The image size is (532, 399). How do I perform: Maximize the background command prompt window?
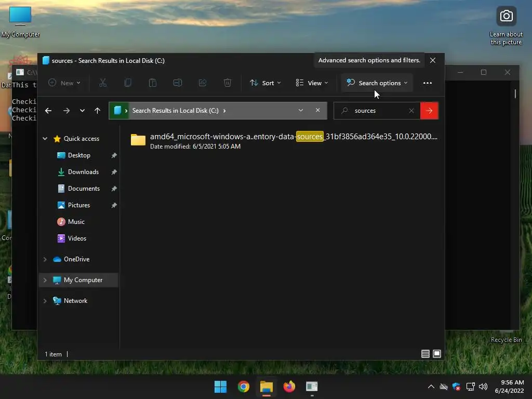point(484,72)
